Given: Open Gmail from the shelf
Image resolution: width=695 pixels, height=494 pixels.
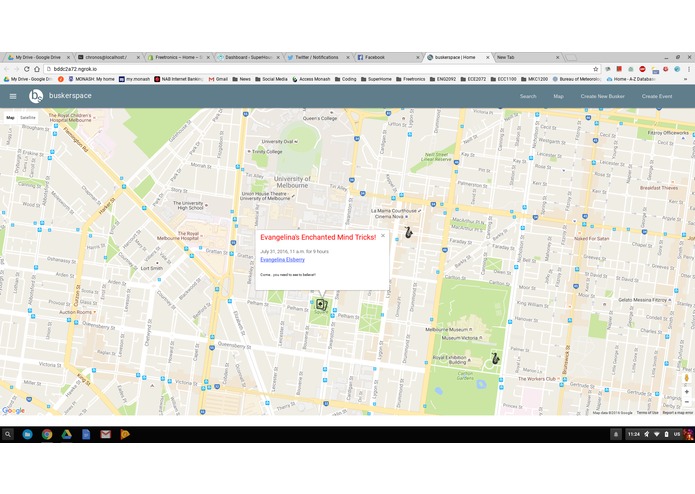Looking at the screenshot, I should pos(105,435).
